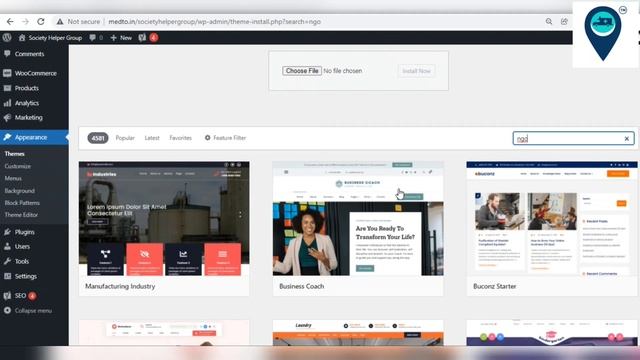This screenshot has height=360, width=640.
Task: Click the Install Now button
Action: 416,71
